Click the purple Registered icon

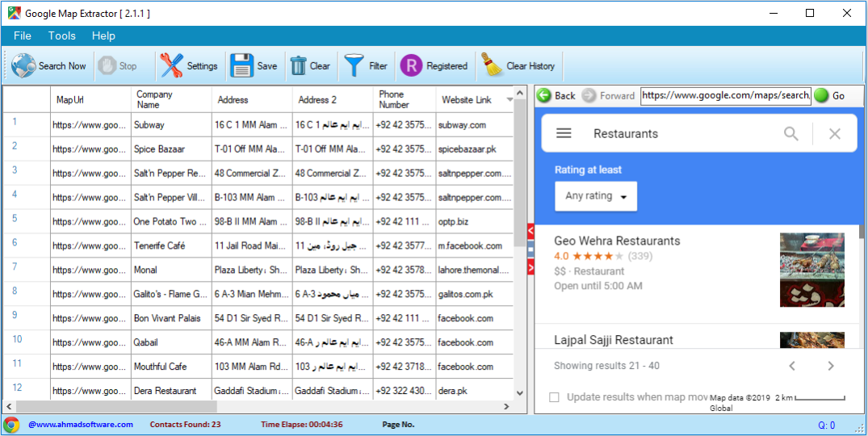tap(411, 66)
